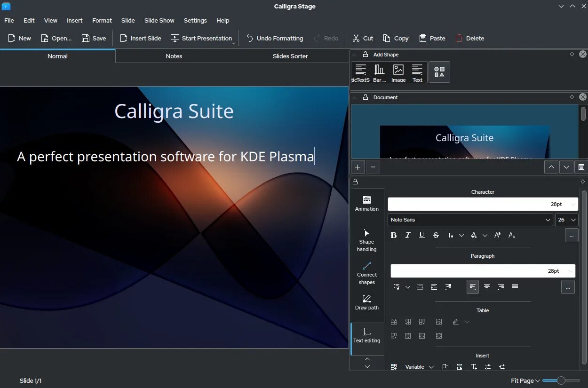The height and width of the screenshot is (388, 588).
Task: Open the Noto Sans font dropdown
Action: 470,220
